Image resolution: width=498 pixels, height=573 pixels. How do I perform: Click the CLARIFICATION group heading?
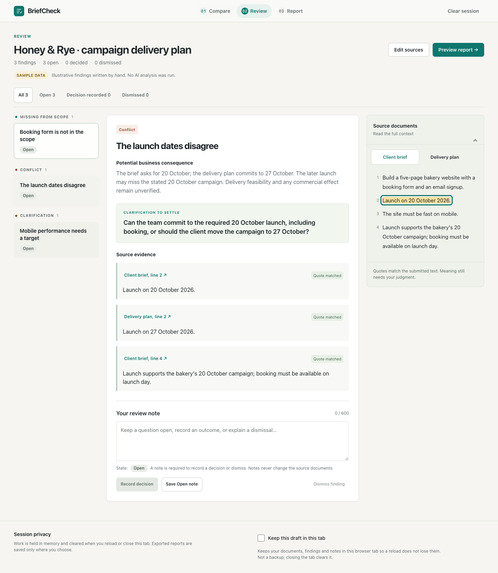click(37, 216)
